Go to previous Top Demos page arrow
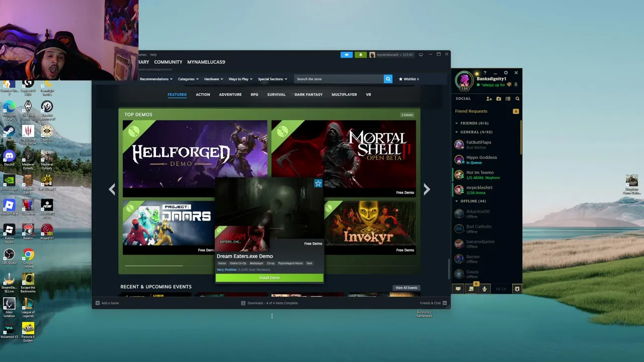 (112, 189)
